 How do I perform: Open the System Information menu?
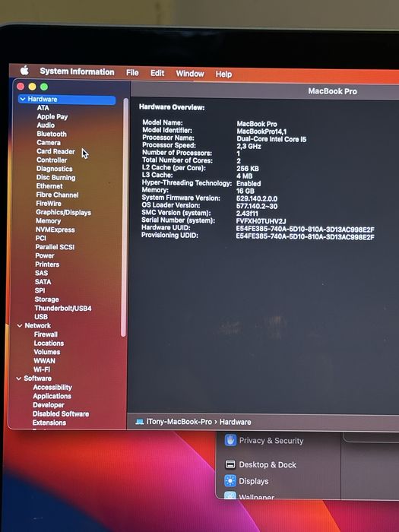coord(77,71)
